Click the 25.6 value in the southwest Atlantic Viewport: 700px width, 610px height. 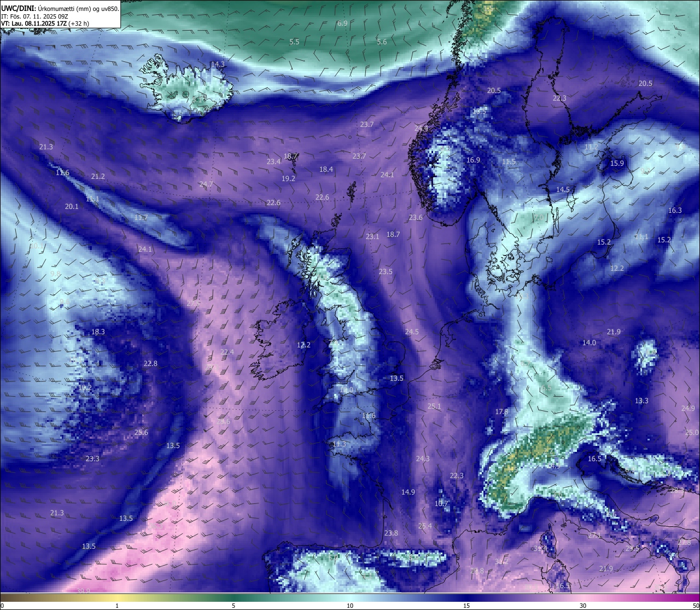[x=141, y=433]
